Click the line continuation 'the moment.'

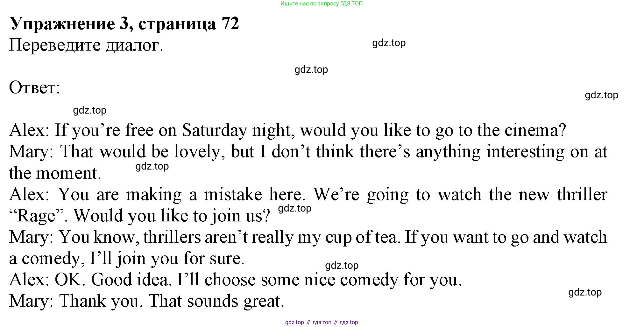[55, 173]
